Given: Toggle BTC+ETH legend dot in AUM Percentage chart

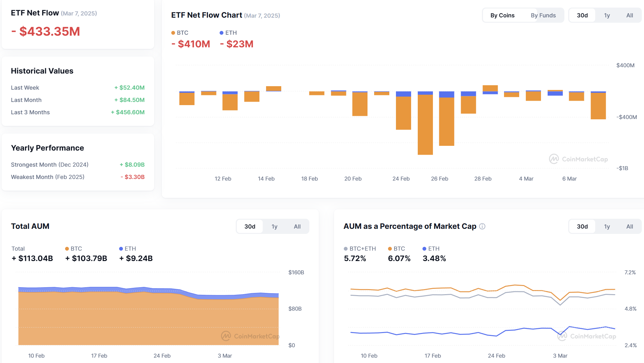Looking at the screenshot, I should point(346,249).
